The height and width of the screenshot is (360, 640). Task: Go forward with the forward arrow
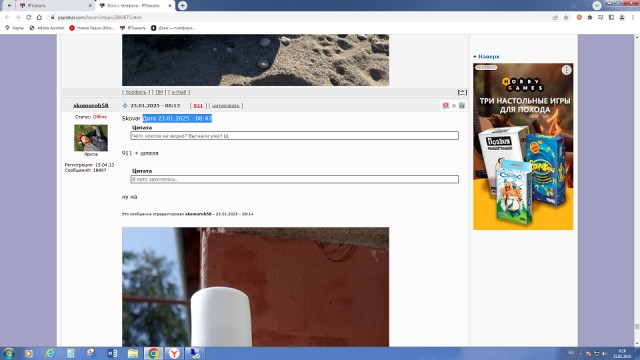point(18,18)
